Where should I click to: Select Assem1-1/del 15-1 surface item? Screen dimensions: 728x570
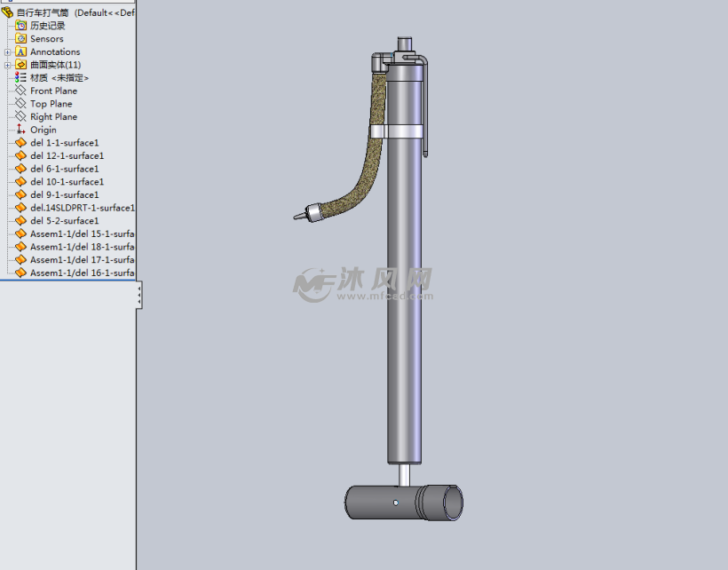pos(82,234)
